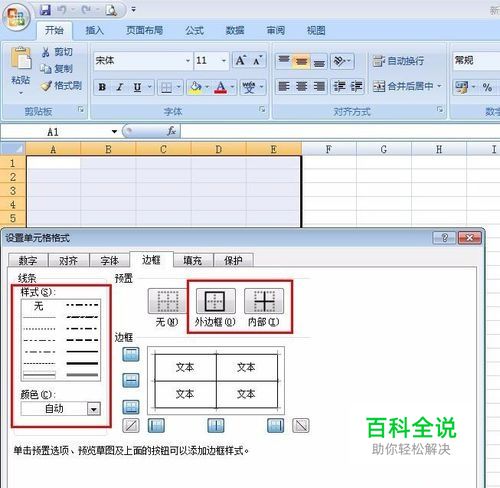
Task: Open Customize Quick Access Toolbar arrow
Action: pos(133,10)
